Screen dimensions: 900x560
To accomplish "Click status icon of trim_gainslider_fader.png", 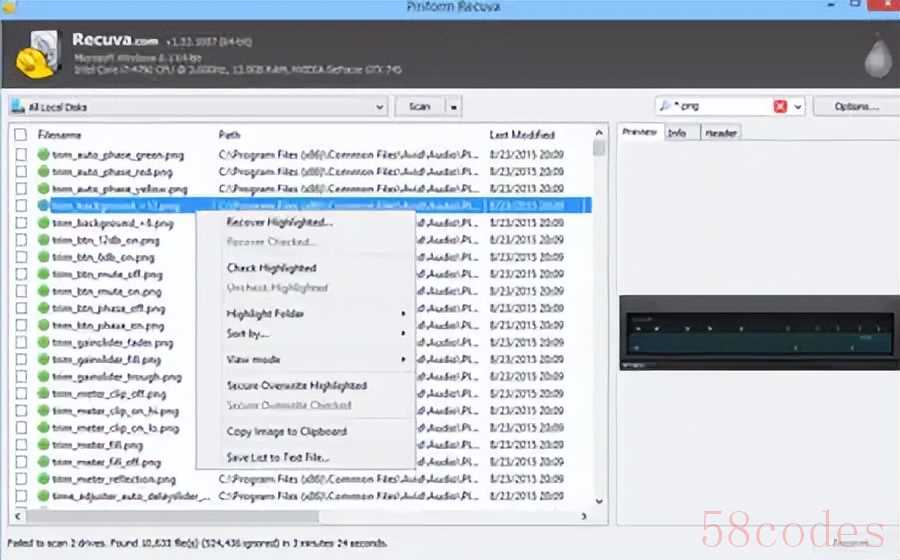I will pos(43,342).
